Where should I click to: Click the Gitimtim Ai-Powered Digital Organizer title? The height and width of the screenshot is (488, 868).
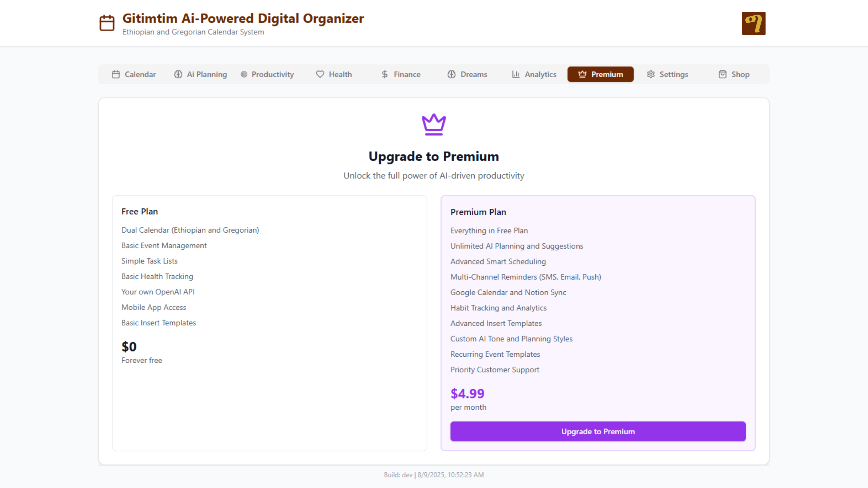point(243,18)
